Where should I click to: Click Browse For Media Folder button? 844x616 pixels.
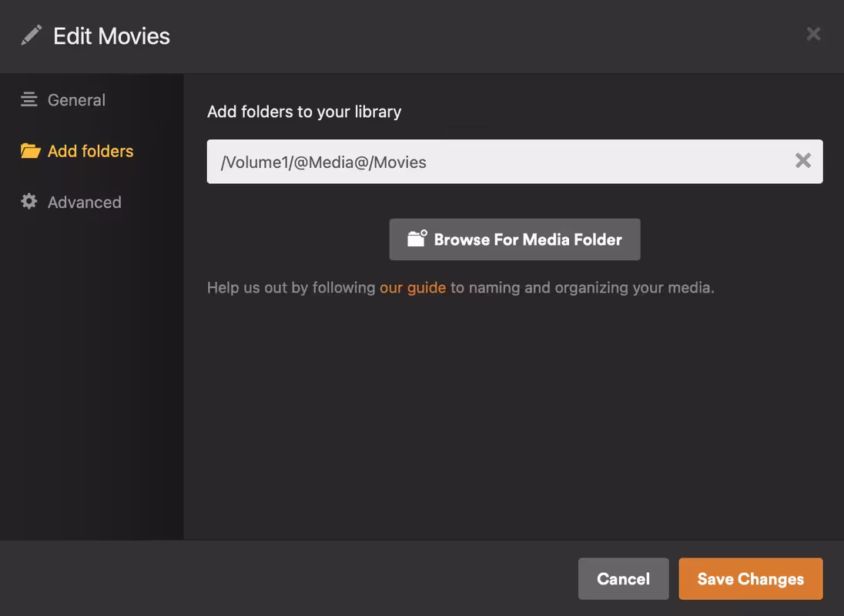click(514, 239)
